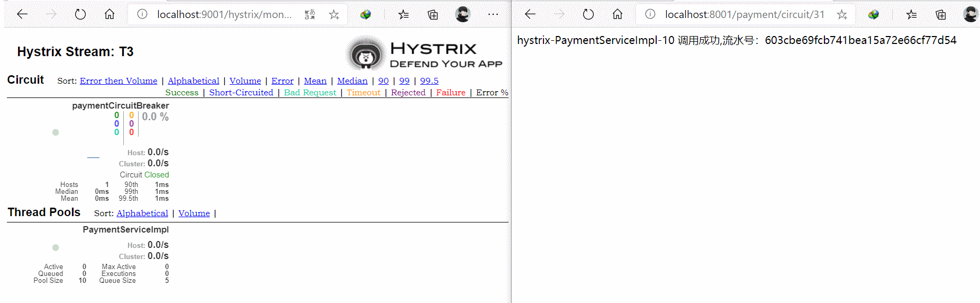Click the 0.0 % error percentage value

[x=155, y=117]
